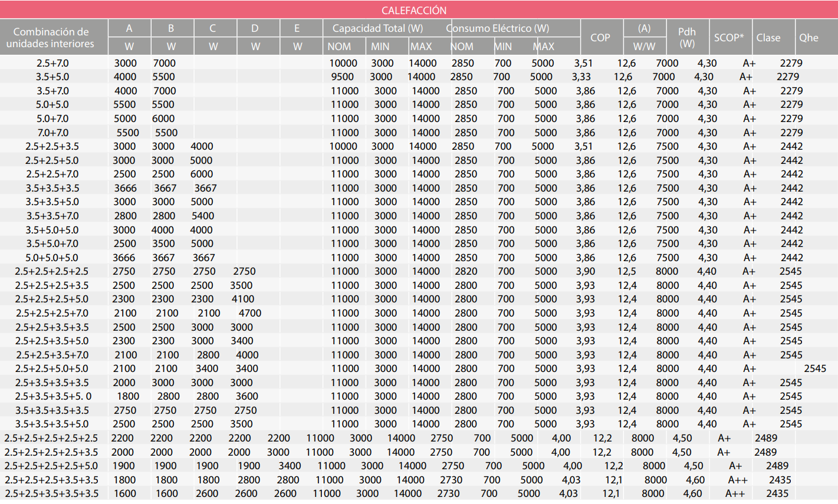
Task: Select the 1600 A value in the last row
Action: pyautogui.click(x=124, y=493)
